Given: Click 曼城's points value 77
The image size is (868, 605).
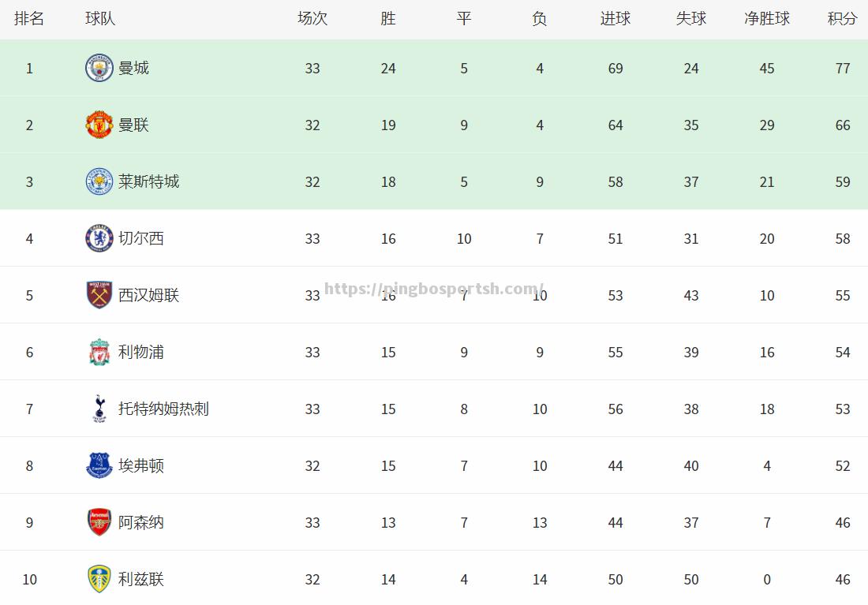Looking at the screenshot, I should [843, 68].
